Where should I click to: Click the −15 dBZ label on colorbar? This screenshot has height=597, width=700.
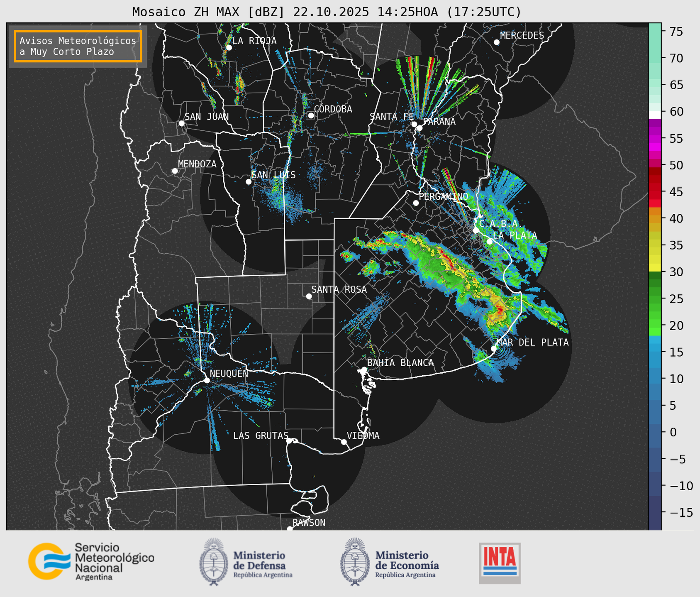point(681,512)
